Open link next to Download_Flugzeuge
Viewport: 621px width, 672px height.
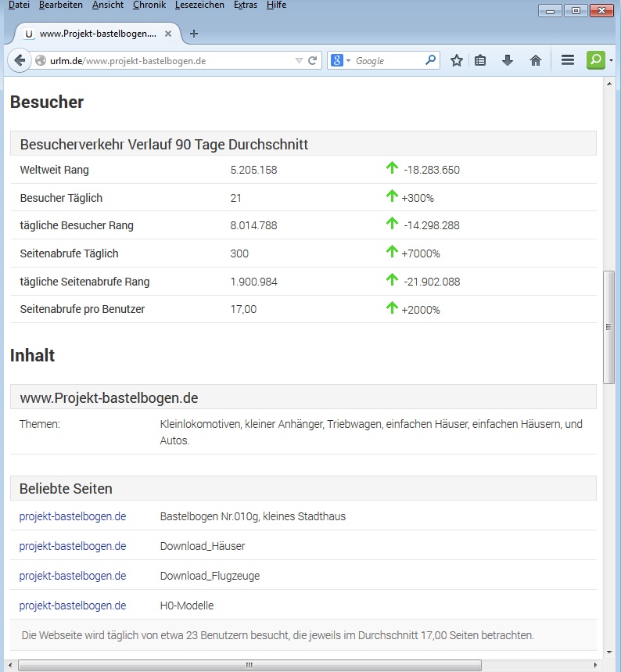73,576
